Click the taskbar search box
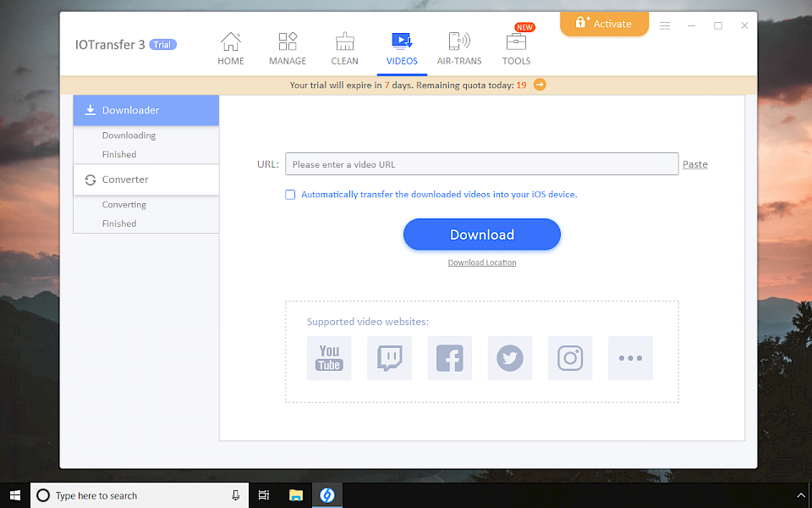The image size is (812, 508). pos(140,495)
